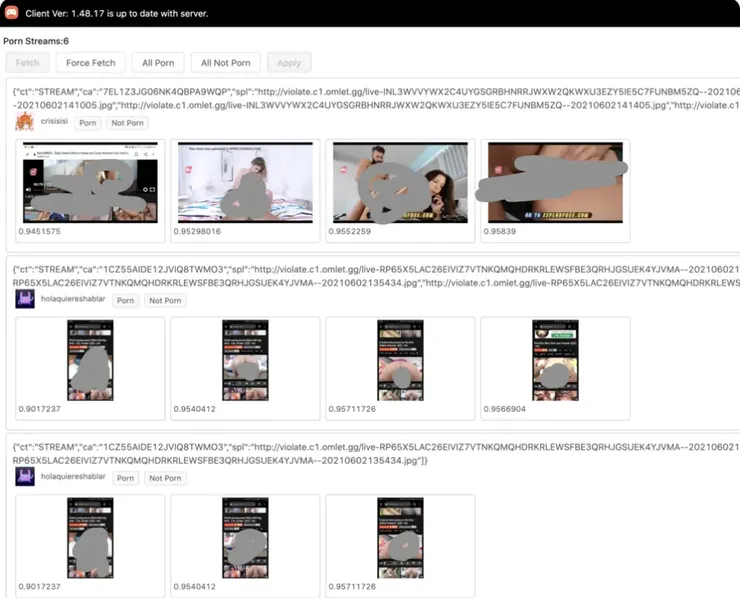740x598 pixels.
Task: Mark crisisisi stream as Not Porn
Action: click(x=127, y=123)
